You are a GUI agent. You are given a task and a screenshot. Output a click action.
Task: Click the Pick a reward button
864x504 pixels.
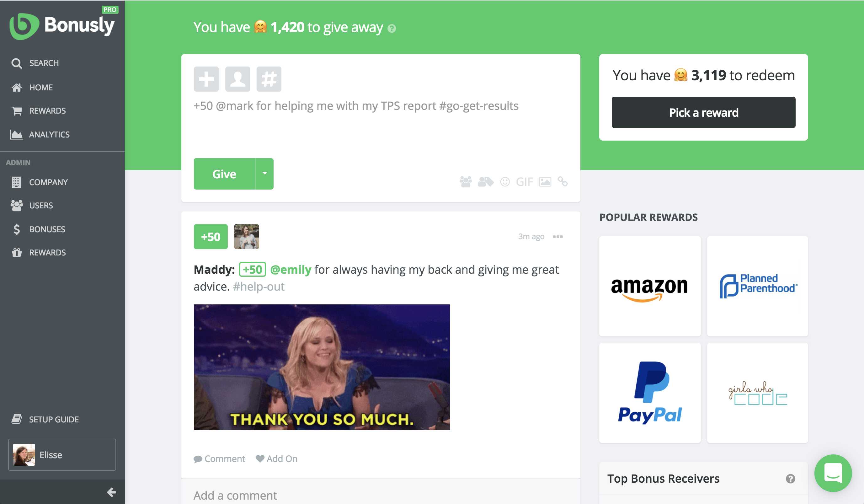coord(703,112)
